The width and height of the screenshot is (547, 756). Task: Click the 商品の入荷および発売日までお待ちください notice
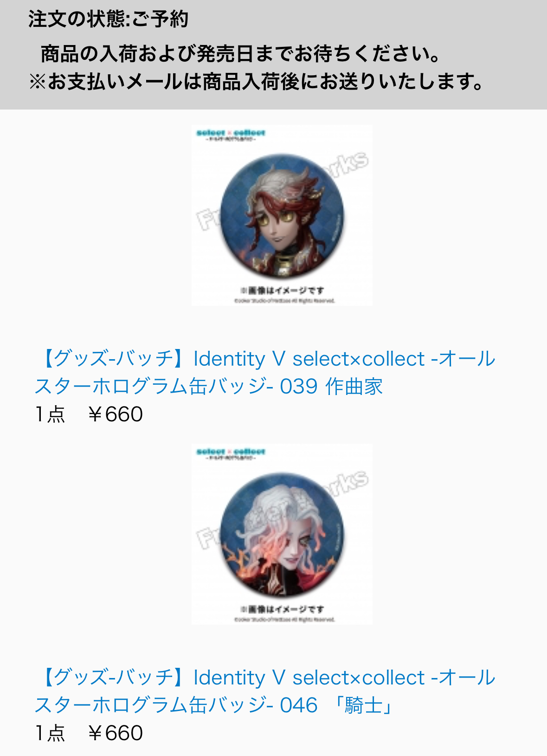241,54
